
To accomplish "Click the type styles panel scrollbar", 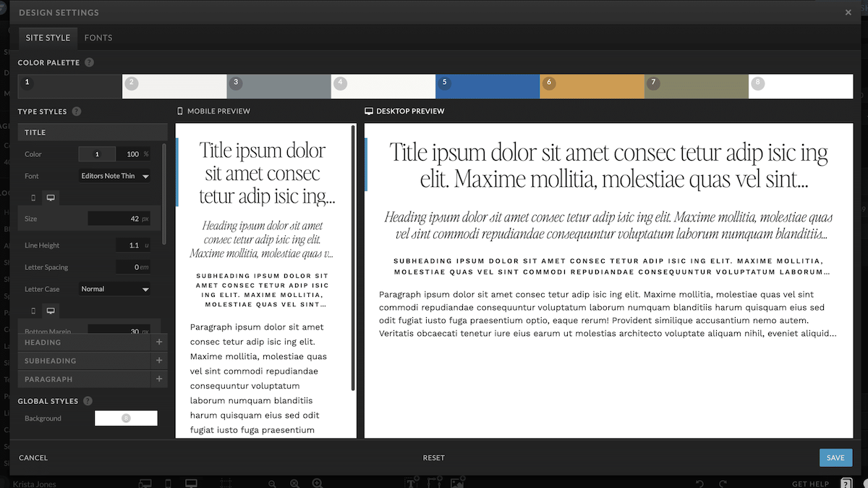I will [x=164, y=194].
